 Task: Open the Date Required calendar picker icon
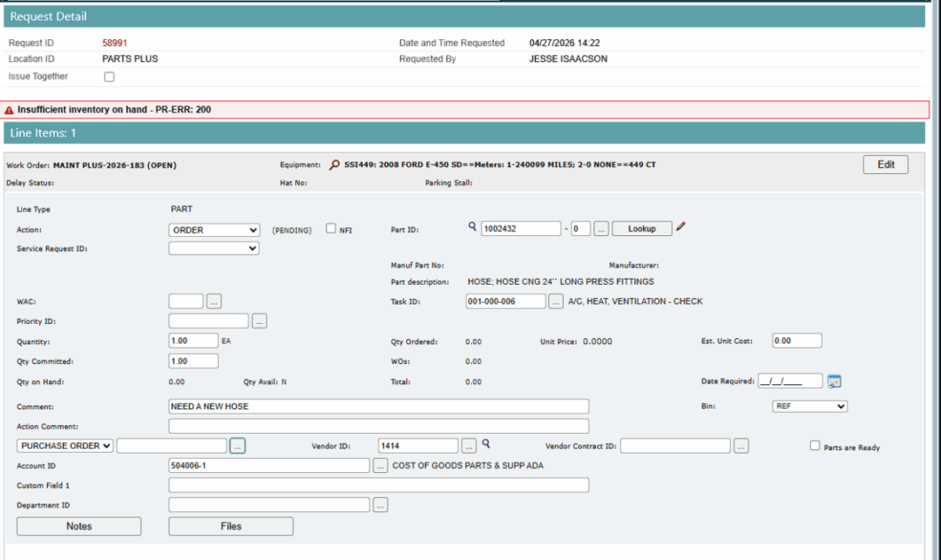(834, 381)
